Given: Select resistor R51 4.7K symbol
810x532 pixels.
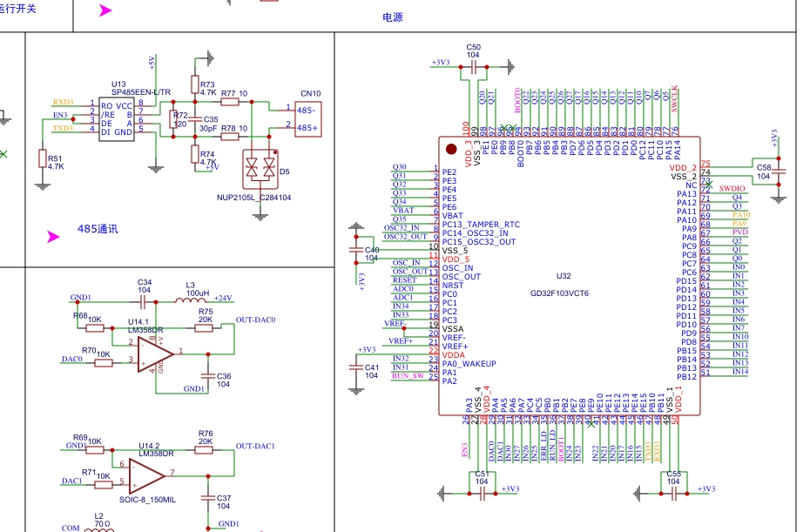Looking at the screenshot, I should pos(43,158).
